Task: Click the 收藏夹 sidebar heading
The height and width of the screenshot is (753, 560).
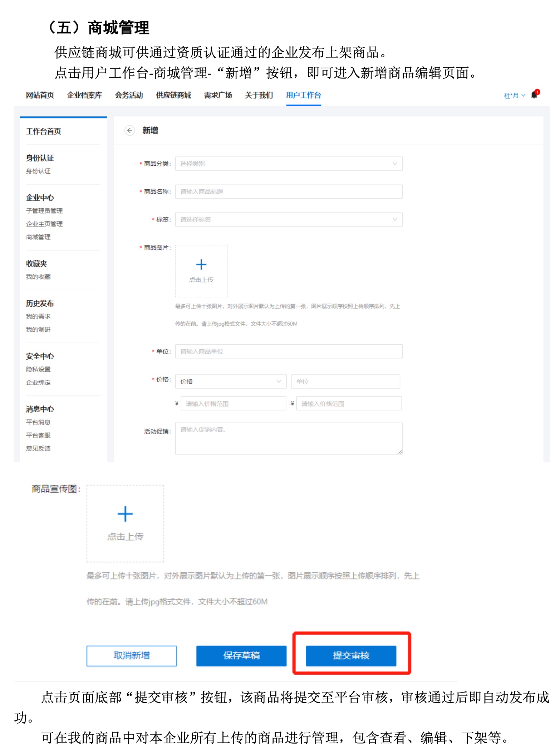Action: point(36,264)
